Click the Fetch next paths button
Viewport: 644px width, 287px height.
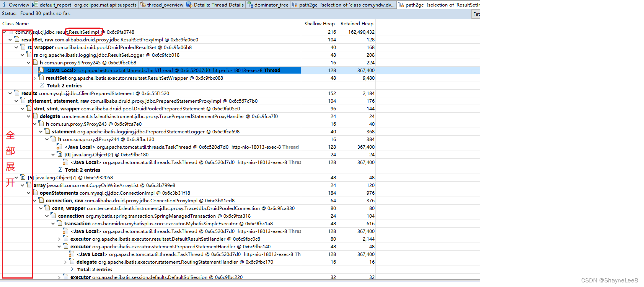point(476,14)
